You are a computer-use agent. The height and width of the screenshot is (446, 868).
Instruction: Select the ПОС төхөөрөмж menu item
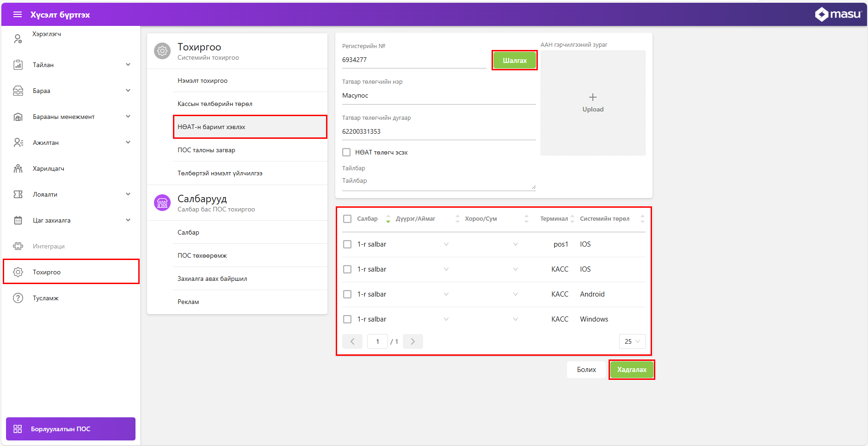[x=203, y=255]
